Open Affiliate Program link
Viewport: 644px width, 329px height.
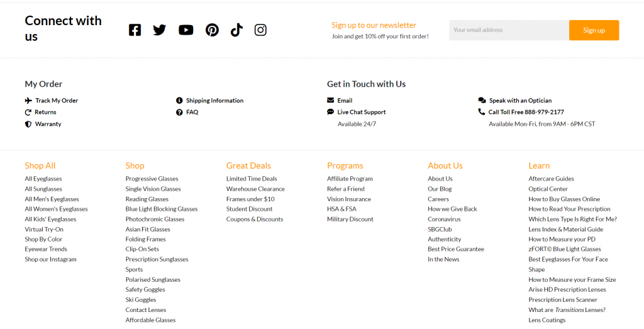tap(350, 179)
